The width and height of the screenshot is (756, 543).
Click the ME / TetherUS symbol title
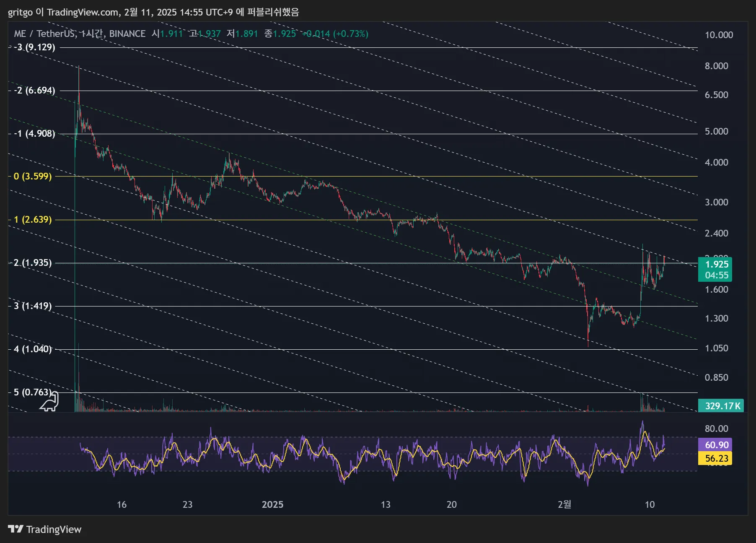[x=44, y=34]
